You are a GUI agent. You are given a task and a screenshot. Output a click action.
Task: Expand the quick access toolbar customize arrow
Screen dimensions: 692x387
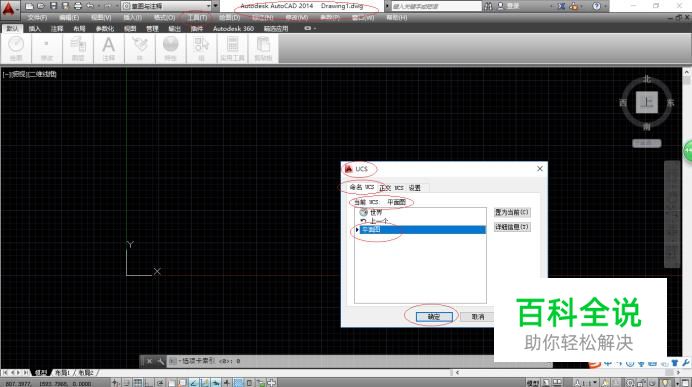click(x=216, y=6)
